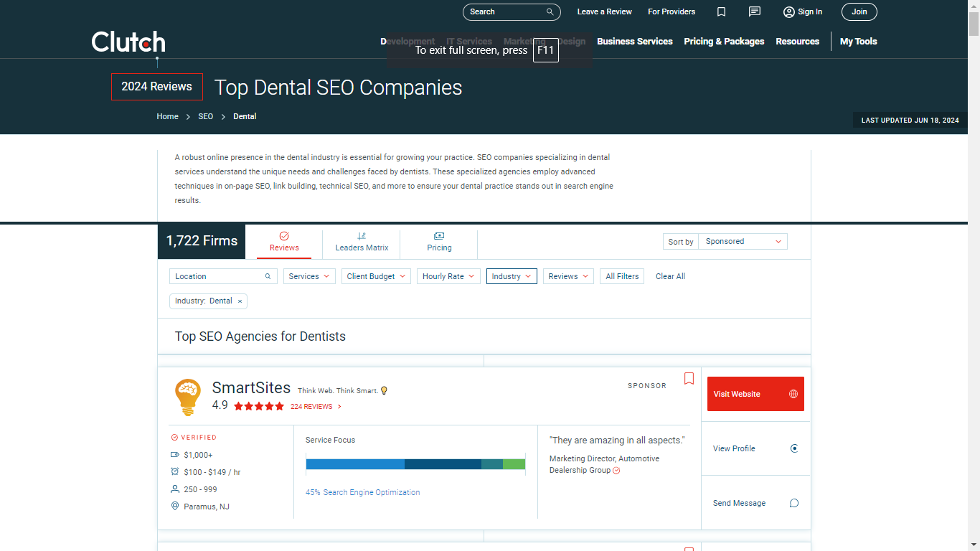Viewport: 980px width, 551px height.
Task: Click Send Message to SmartSites
Action: click(755, 503)
